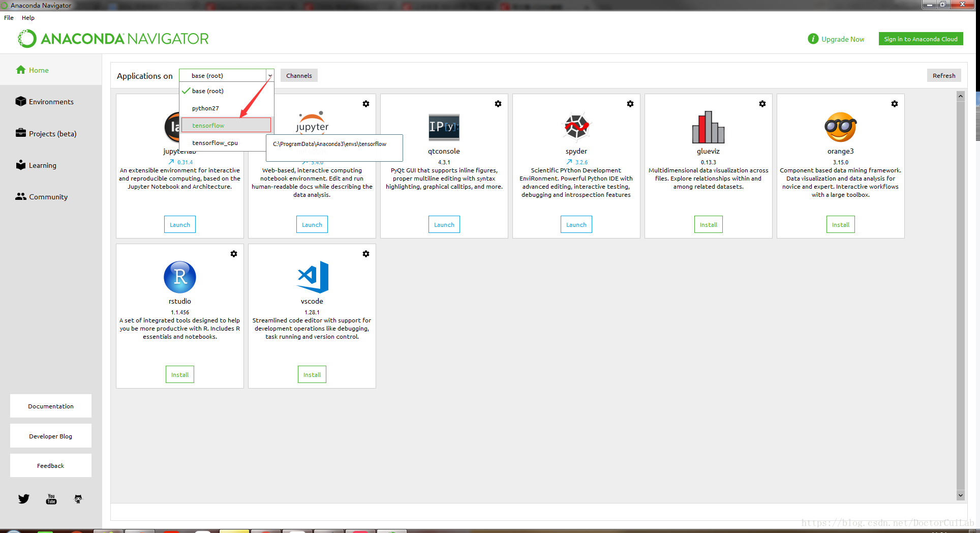Image resolution: width=980 pixels, height=533 pixels.
Task: Click the rstudio R logo icon
Action: point(179,277)
